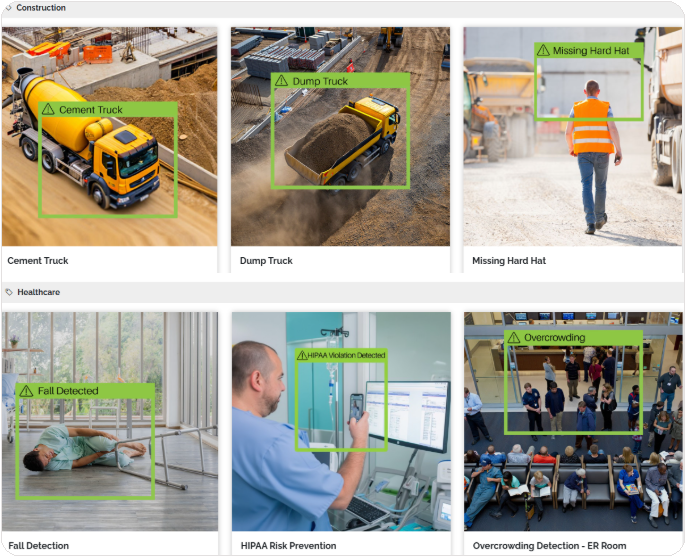Open the HIPAA Risk Prevention title link
This screenshot has height=556, width=685.
click(288, 546)
